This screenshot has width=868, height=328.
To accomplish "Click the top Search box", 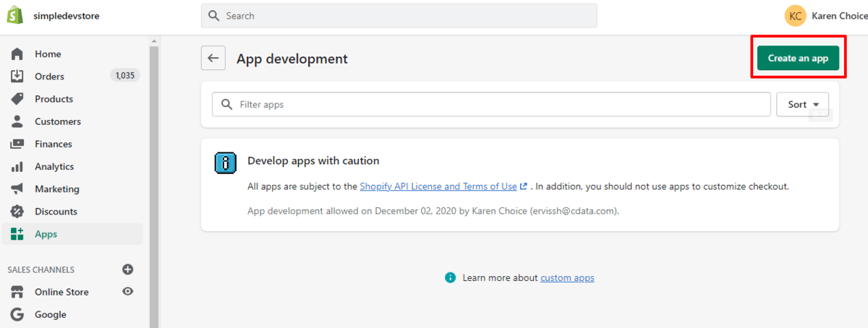I will [399, 16].
